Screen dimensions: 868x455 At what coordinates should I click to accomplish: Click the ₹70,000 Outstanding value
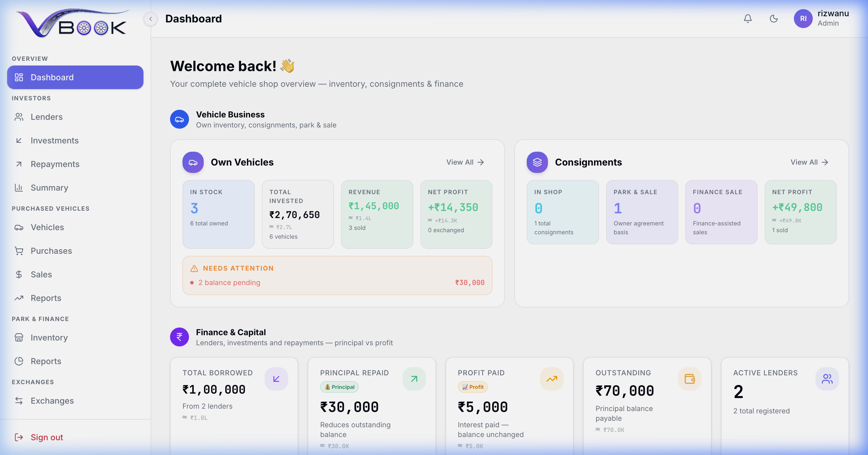tap(625, 391)
